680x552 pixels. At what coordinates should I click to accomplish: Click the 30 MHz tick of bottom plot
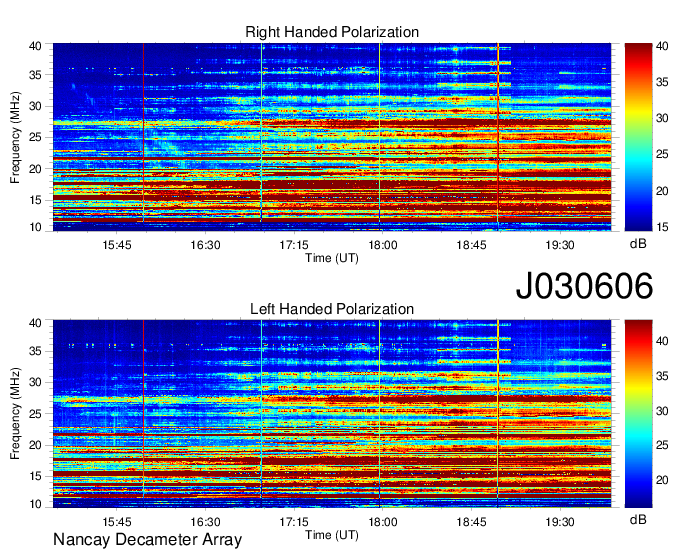point(35,382)
